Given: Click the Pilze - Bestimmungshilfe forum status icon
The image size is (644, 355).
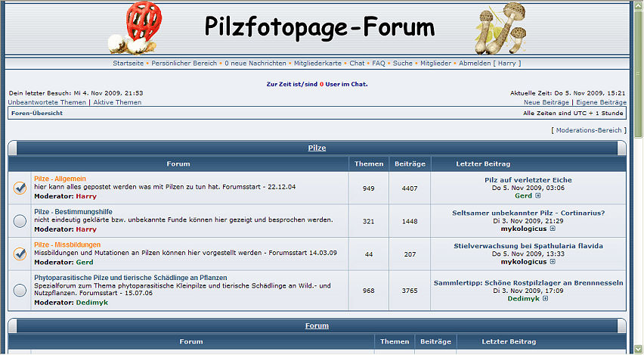Looking at the screenshot, I should (20, 221).
